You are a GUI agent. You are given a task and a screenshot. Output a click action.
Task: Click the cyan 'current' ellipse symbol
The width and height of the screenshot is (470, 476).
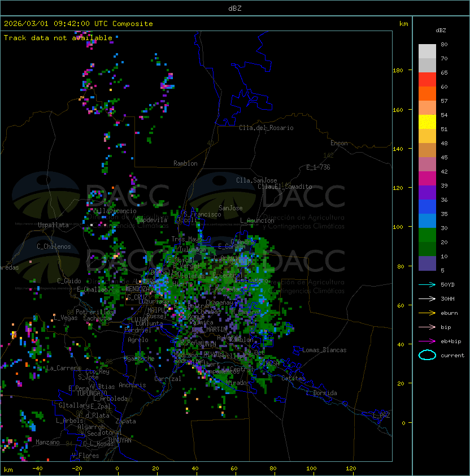tap(427, 355)
